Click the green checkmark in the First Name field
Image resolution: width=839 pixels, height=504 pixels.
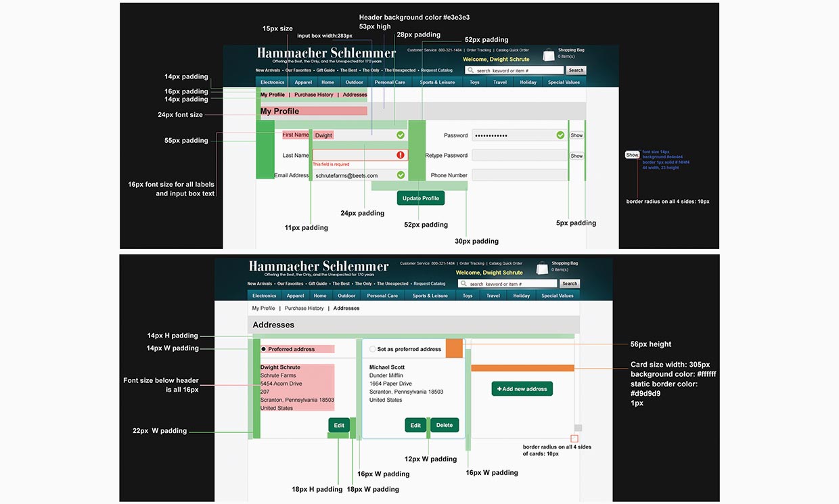[401, 135]
